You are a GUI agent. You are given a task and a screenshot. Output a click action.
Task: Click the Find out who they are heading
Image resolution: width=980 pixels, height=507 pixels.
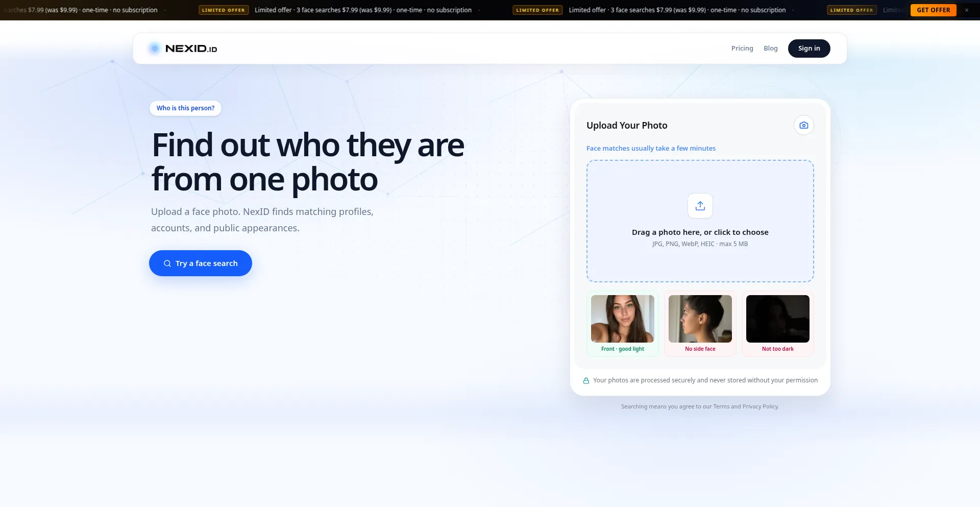click(x=308, y=162)
